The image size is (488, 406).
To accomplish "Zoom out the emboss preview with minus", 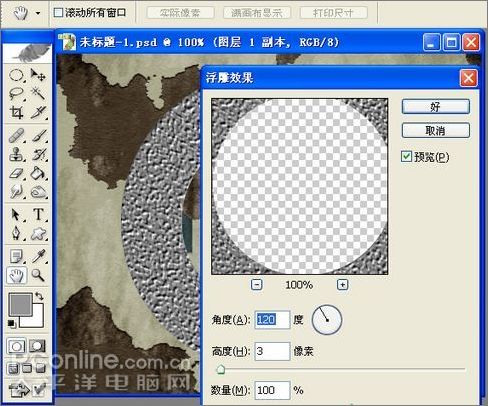I will point(257,285).
